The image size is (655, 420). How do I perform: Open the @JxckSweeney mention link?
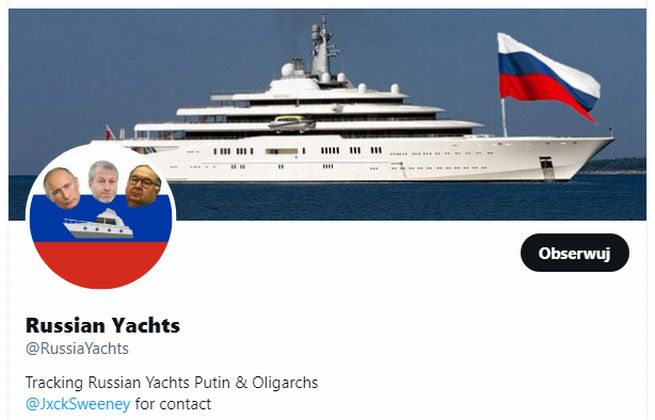[x=78, y=404]
